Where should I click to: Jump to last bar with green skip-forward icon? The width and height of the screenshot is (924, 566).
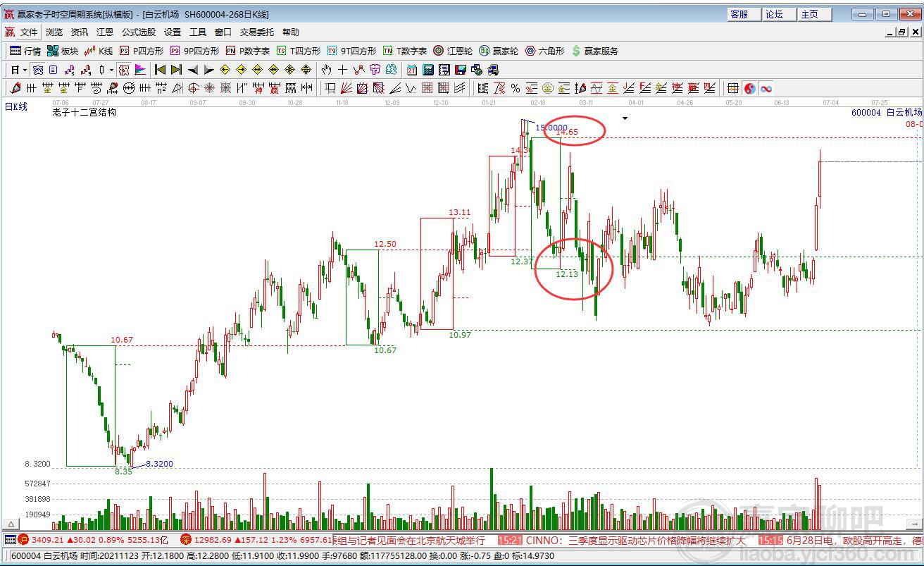pyautogui.click(x=176, y=70)
